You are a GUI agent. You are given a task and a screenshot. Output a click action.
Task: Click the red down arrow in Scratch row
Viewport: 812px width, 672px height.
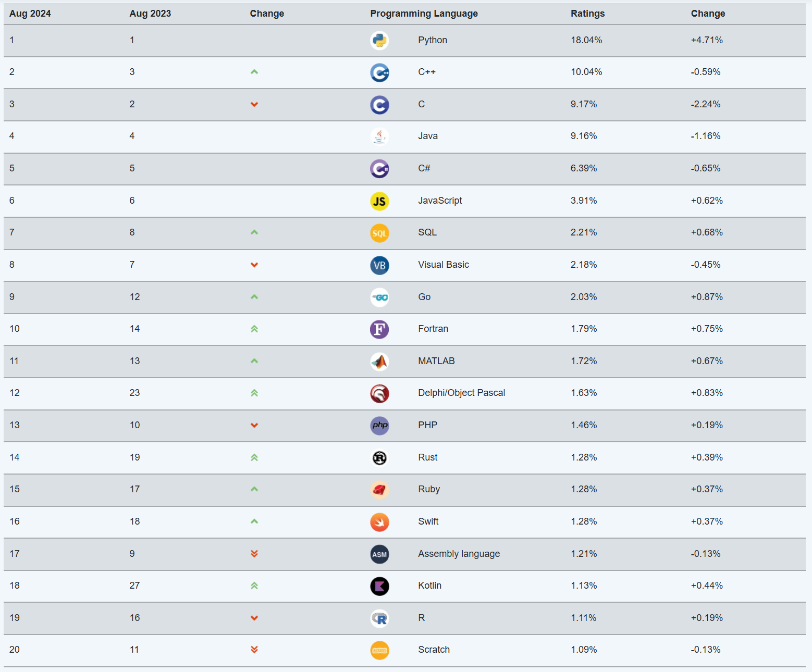pyautogui.click(x=254, y=650)
